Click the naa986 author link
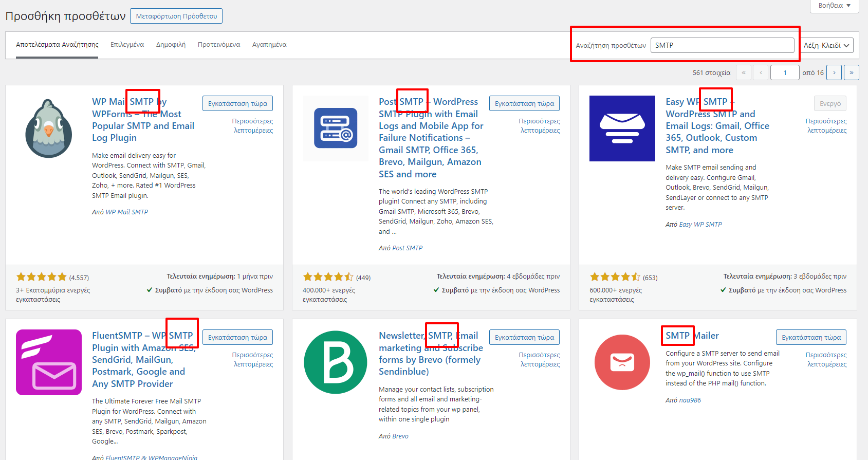Screen dimensions: 868x460 [x=690, y=400]
